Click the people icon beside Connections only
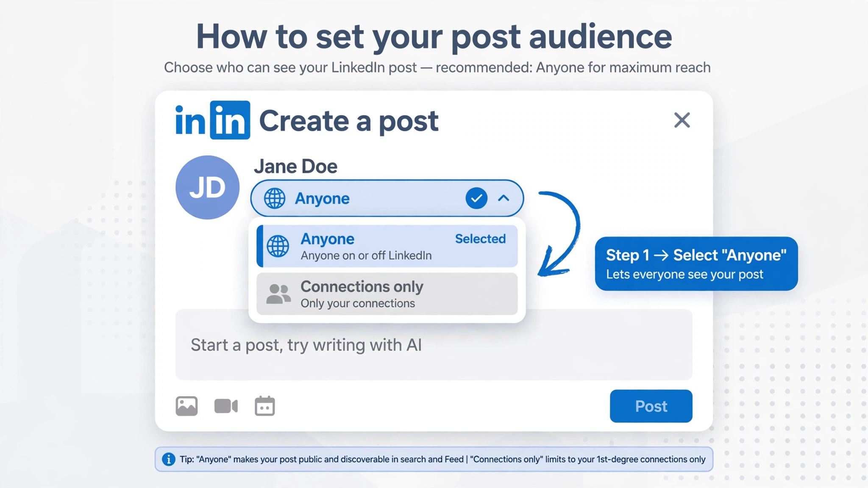The image size is (868, 488). click(278, 294)
